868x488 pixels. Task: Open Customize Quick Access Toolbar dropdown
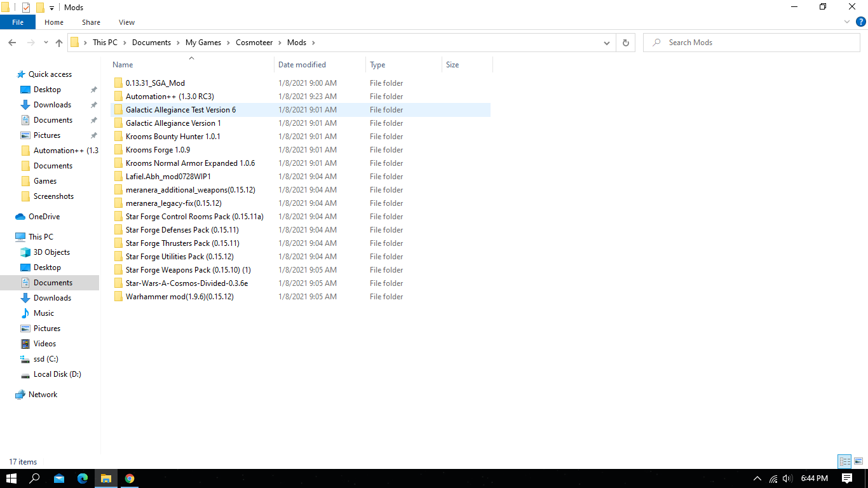tap(51, 8)
